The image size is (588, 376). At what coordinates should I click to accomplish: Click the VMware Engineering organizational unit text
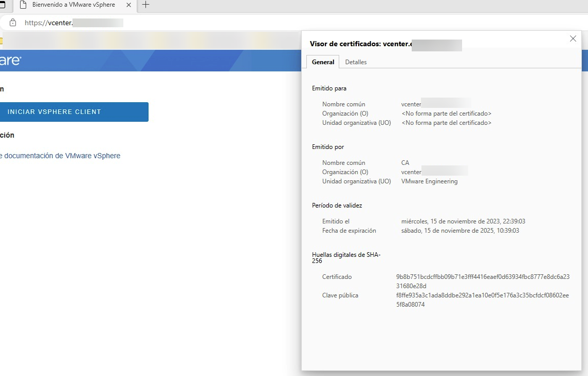[x=429, y=181]
